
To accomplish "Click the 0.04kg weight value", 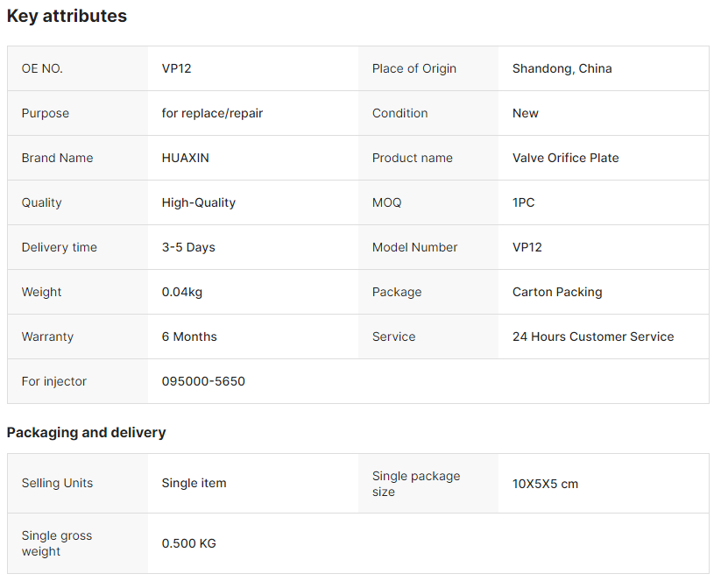I will (x=181, y=292).
